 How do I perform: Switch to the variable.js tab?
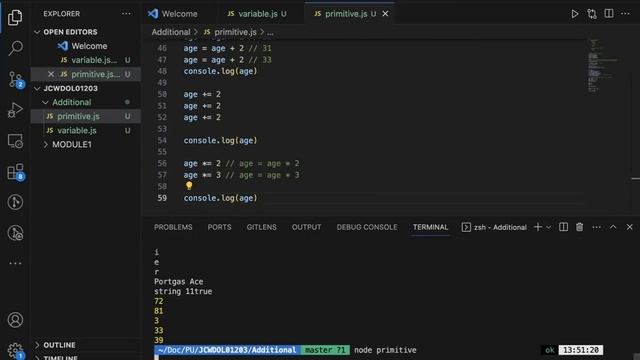(x=258, y=13)
